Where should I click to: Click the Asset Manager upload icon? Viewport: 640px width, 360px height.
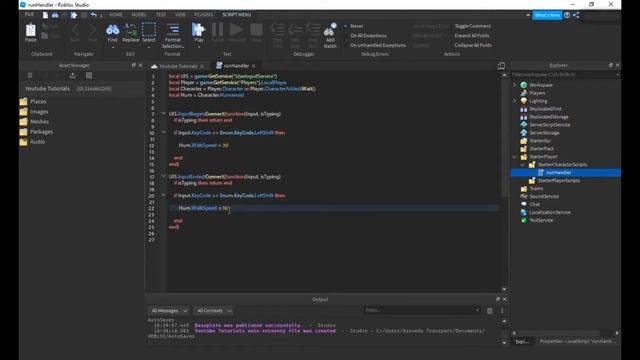[x=73, y=76]
